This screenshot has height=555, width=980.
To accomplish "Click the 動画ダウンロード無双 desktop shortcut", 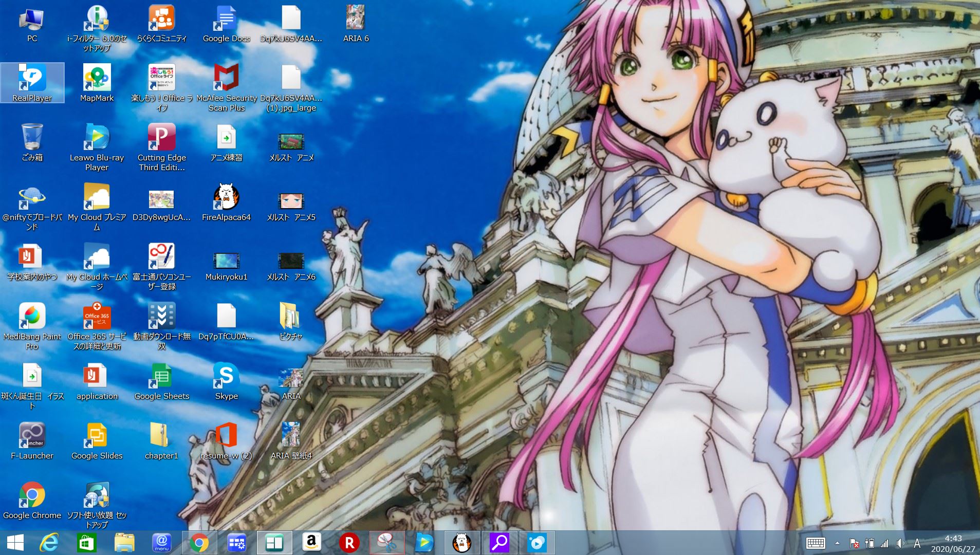I will 161,326.
